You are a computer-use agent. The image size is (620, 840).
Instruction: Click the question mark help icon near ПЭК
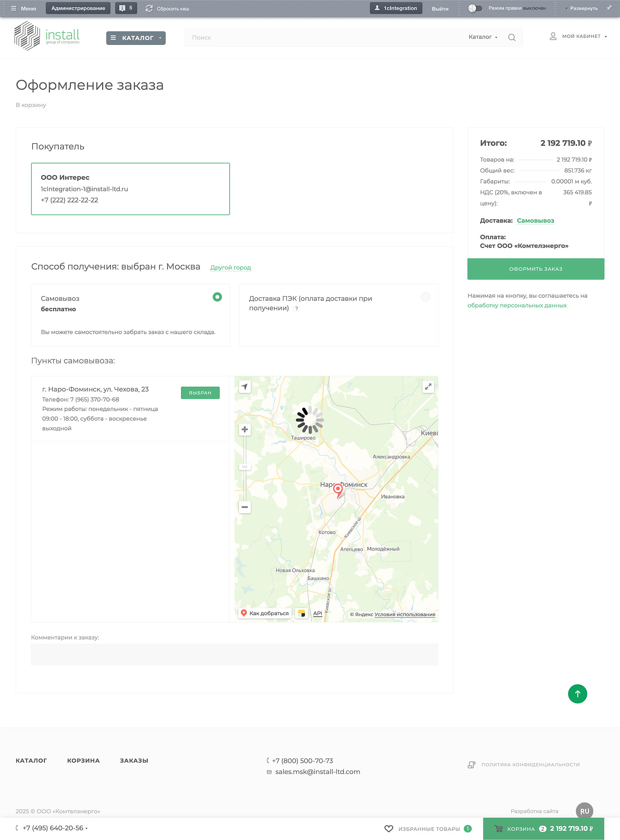297,309
